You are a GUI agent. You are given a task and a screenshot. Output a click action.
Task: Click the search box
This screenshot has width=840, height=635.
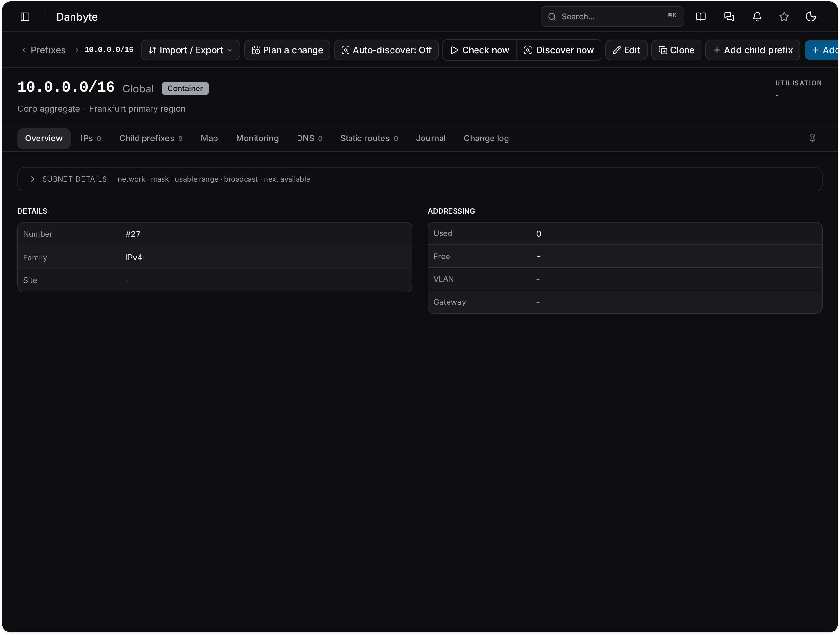pyautogui.click(x=612, y=17)
